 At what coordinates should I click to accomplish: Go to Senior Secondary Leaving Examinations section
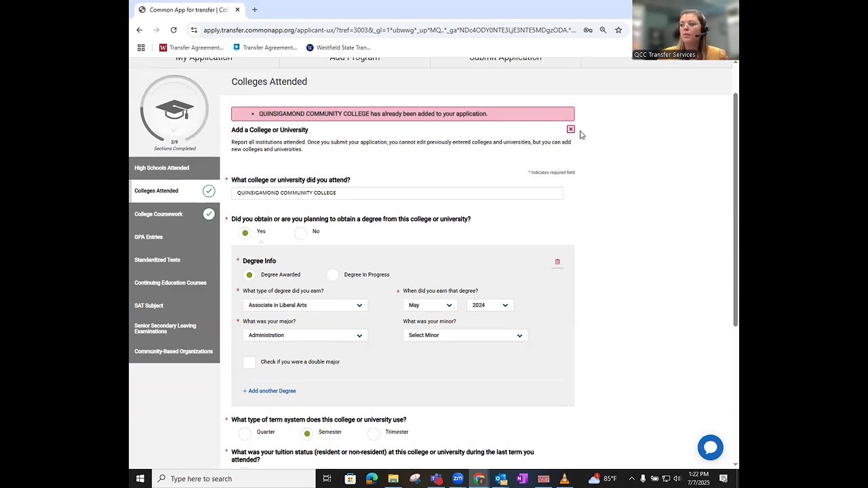(174, 328)
